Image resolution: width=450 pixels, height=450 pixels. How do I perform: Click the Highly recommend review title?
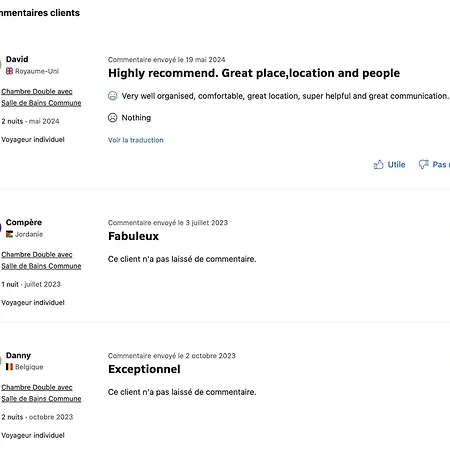(x=254, y=73)
